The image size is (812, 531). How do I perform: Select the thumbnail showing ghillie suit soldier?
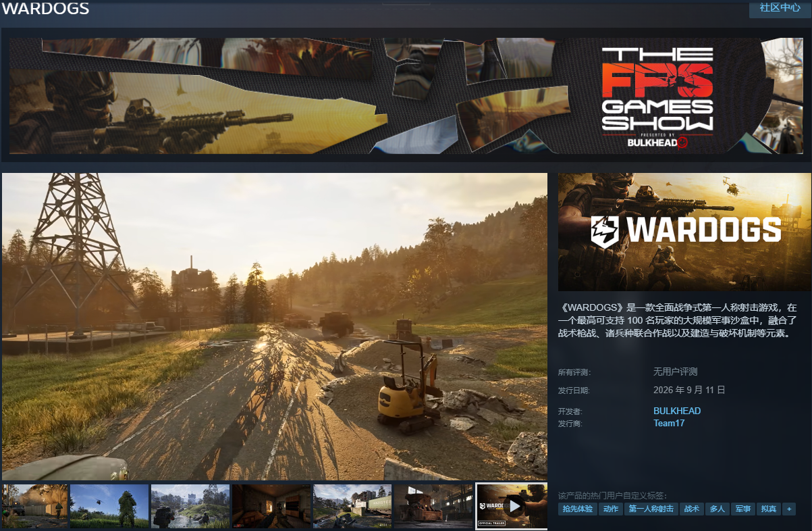(109, 506)
